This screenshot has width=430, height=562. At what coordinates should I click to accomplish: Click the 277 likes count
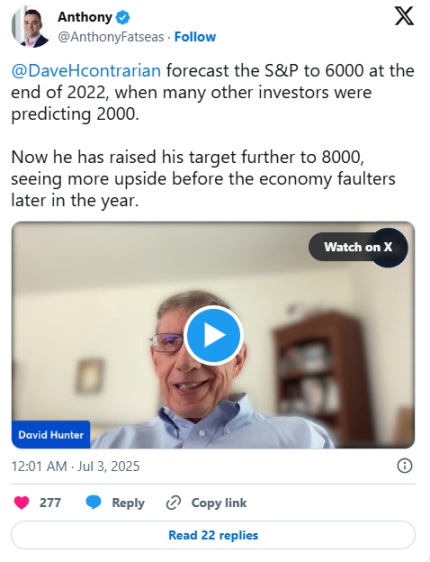pos(50,503)
